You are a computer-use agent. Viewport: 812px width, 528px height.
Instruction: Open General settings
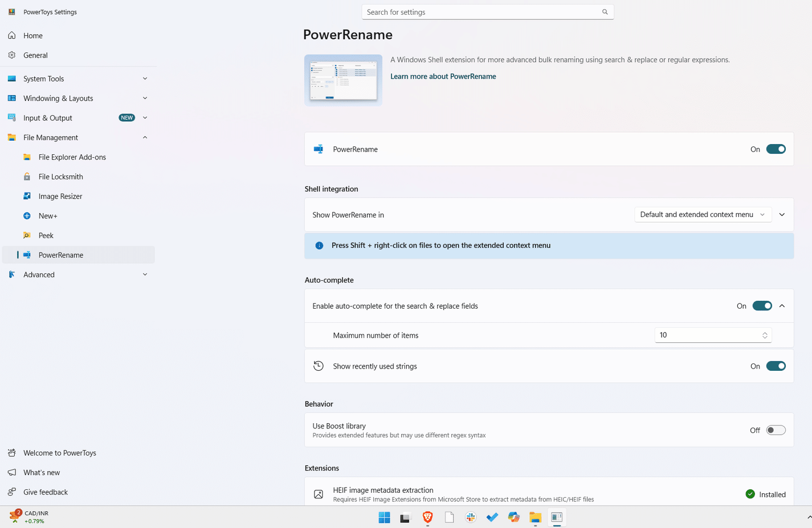click(78, 55)
